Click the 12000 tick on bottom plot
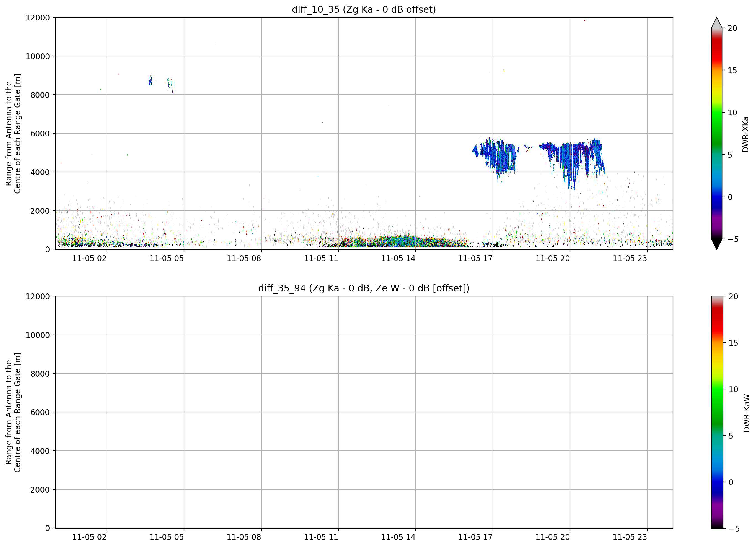756x547 pixels. (38, 296)
